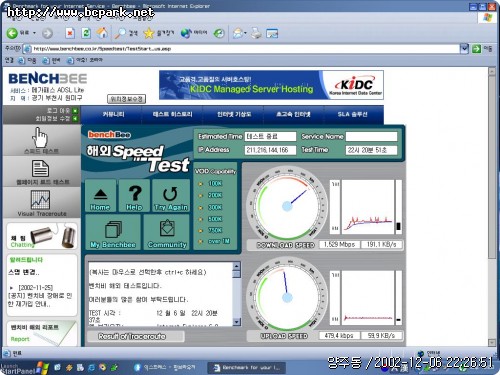Screen dimensions: 500x375
Task: Click the IE Back arrow button
Action: point(13,33)
